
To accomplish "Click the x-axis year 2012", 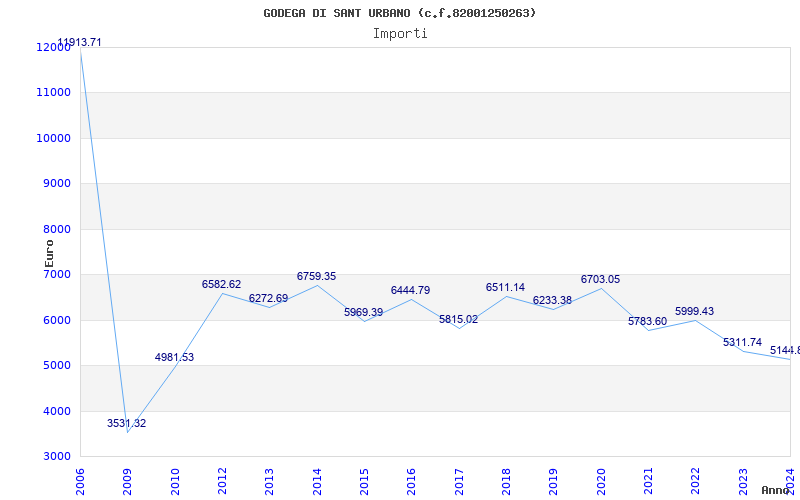I will [222, 482].
